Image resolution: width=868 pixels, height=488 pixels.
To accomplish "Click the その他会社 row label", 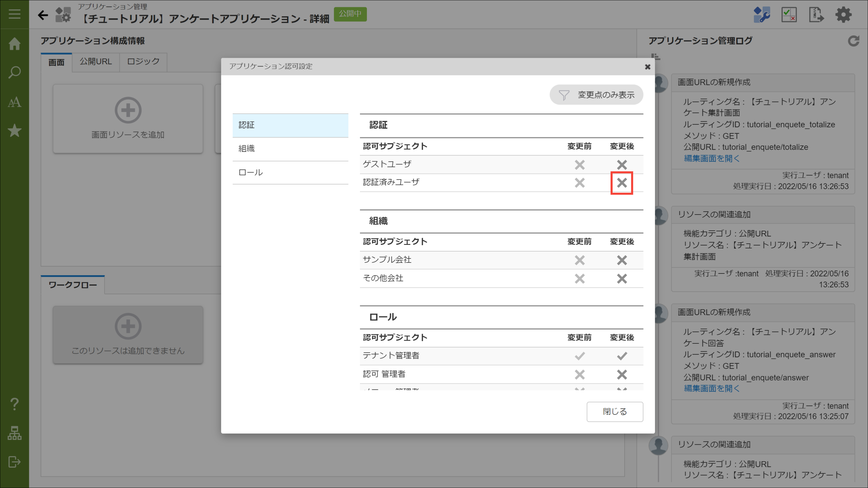I will click(383, 278).
